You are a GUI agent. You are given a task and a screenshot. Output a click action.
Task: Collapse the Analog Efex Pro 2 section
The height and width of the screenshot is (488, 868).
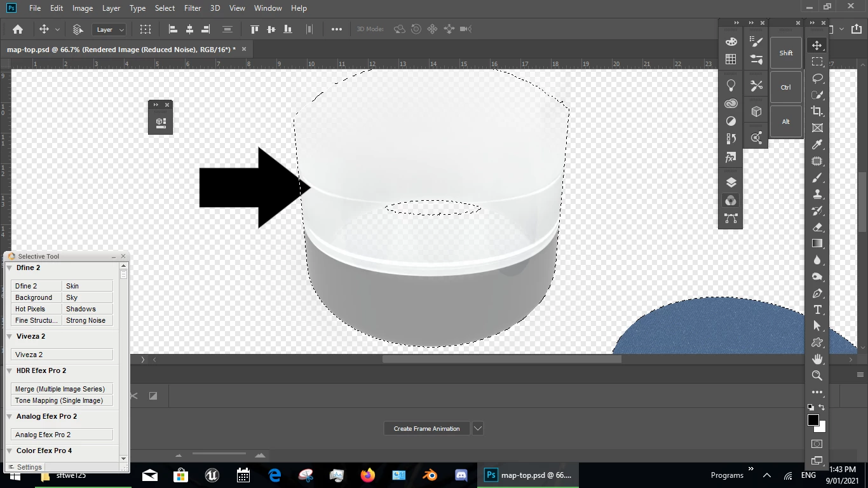(x=10, y=416)
